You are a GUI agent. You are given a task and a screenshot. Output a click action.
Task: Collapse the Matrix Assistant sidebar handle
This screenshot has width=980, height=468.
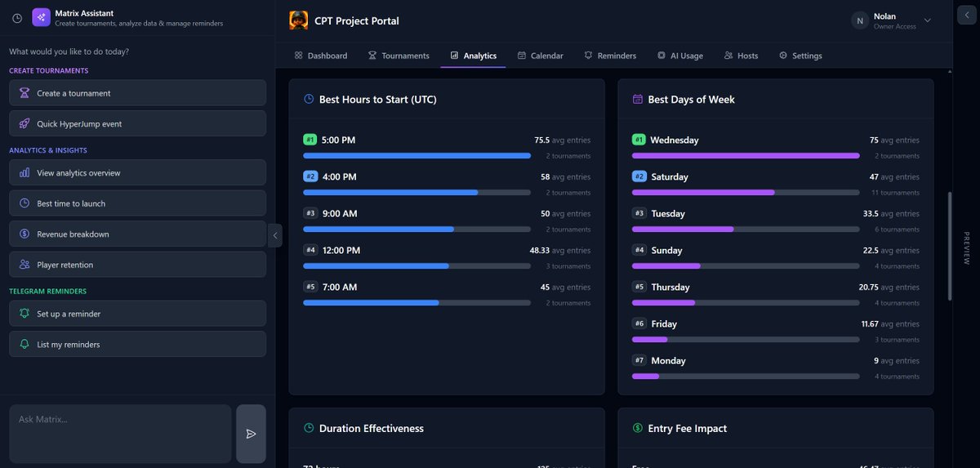point(275,235)
